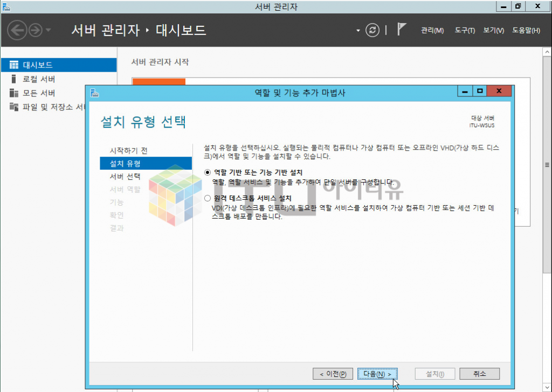Screen dimensions: 552x392
Task: Select 원격 데스크톱 서비스 설치 radio option
Action: tap(208, 199)
